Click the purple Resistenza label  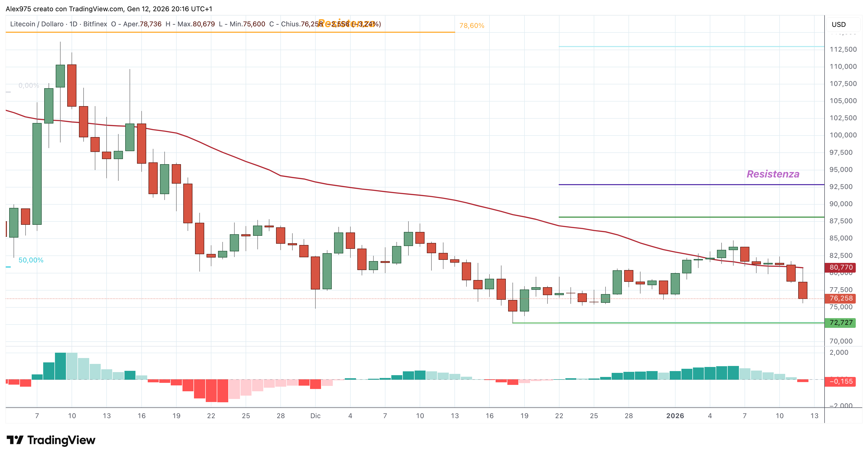[x=773, y=174]
